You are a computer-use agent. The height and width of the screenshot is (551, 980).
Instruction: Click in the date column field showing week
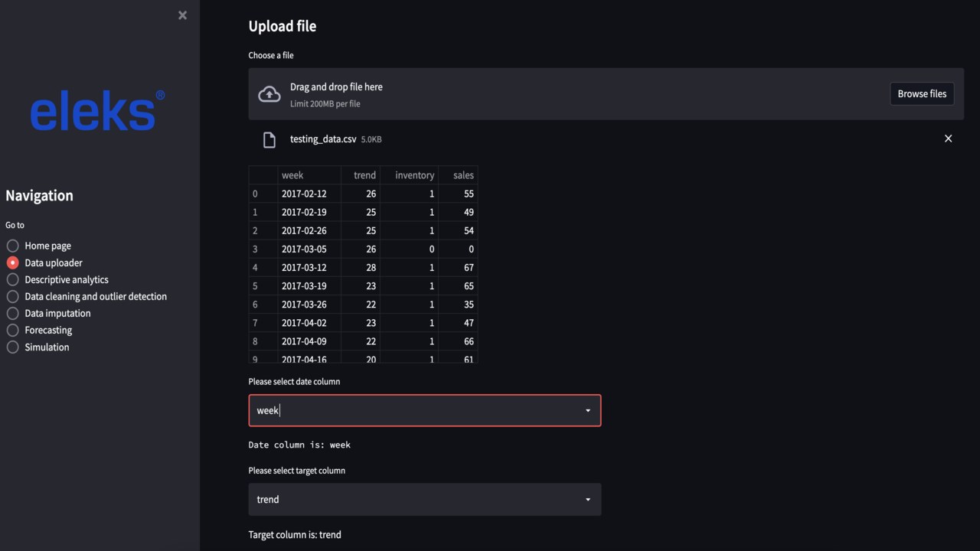click(413, 411)
